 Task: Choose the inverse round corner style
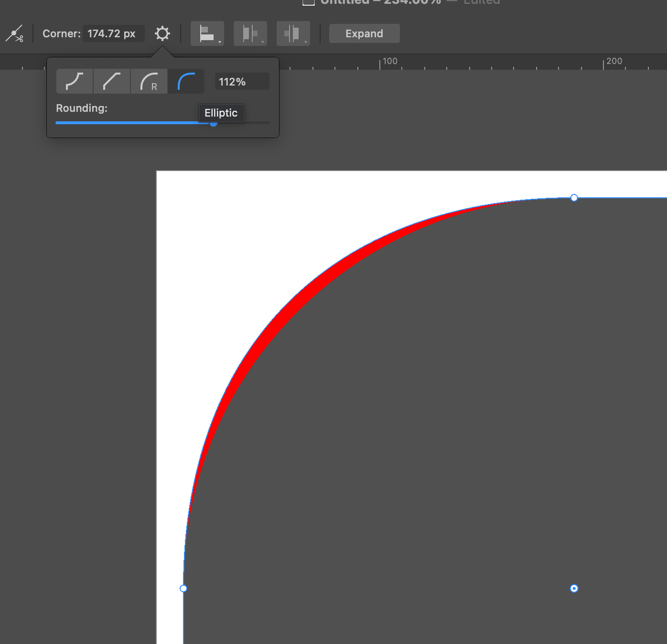click(x=75, y=81)
